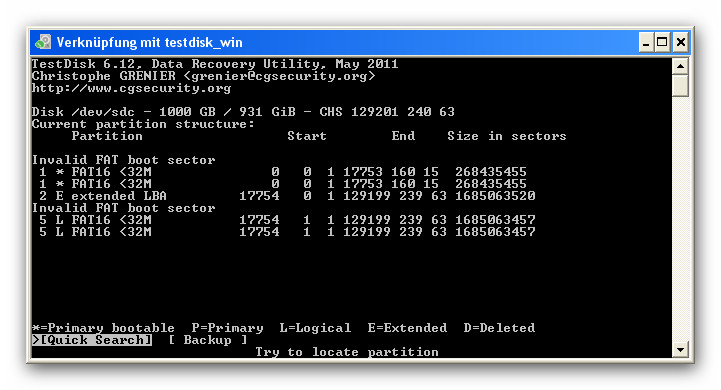721x390 pixels.
Task: Click the scrollbar up arrow
Action: point(680,67)
